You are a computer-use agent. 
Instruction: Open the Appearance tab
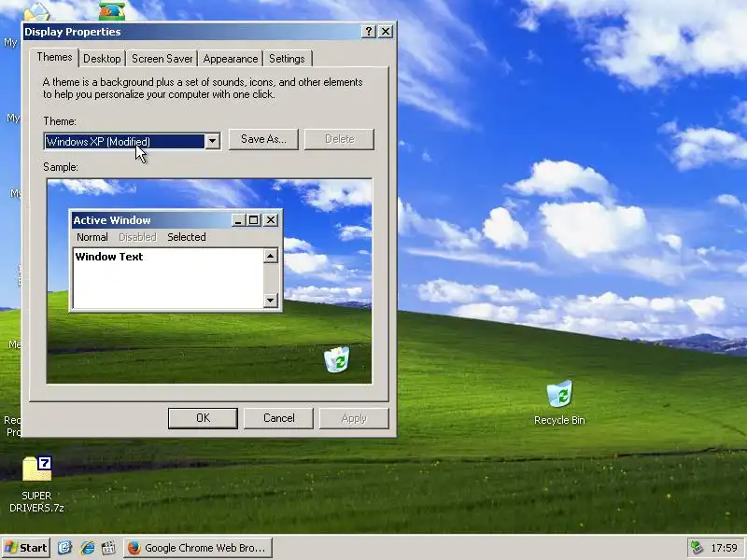coord(230,59)
